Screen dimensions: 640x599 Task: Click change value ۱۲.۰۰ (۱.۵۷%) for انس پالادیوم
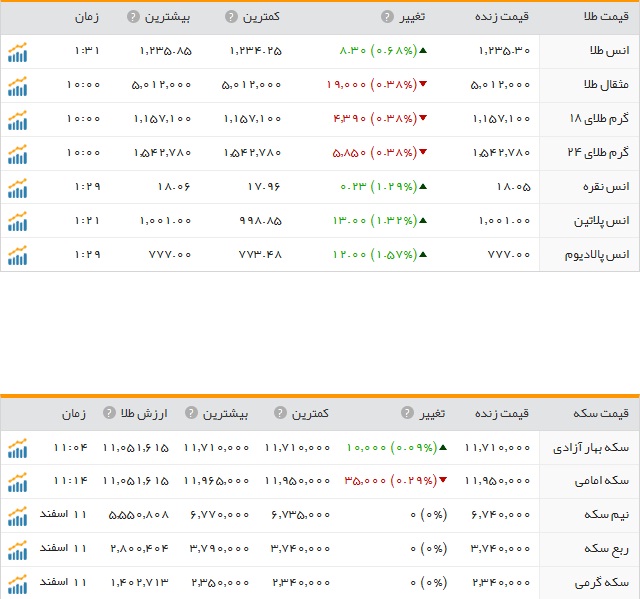point(375,255)
